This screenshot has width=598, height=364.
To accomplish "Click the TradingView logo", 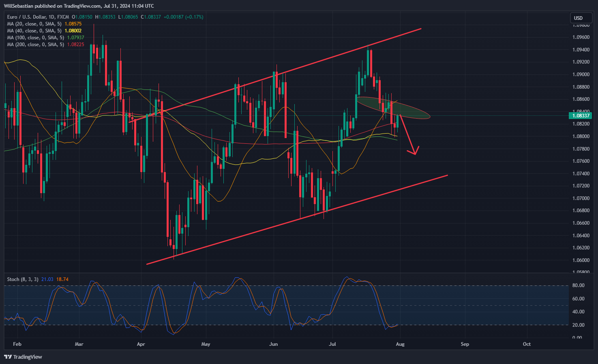I will (23, 357).
